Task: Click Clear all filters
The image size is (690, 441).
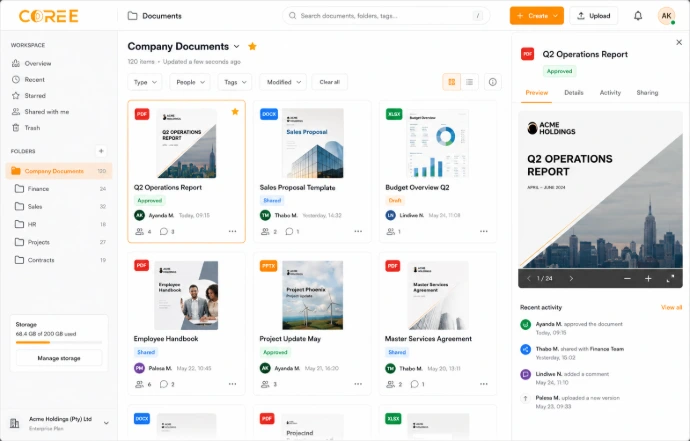Action: pos(330,82)
